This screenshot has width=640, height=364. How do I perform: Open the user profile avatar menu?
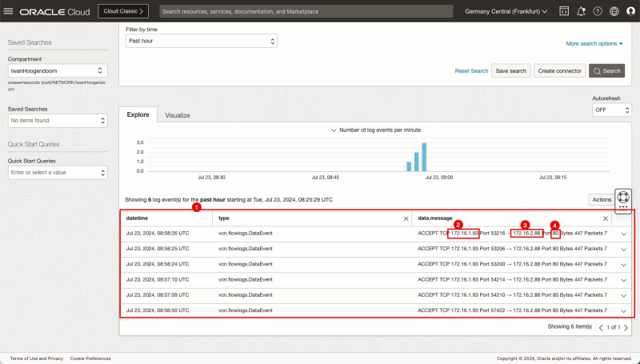(630, 12)
